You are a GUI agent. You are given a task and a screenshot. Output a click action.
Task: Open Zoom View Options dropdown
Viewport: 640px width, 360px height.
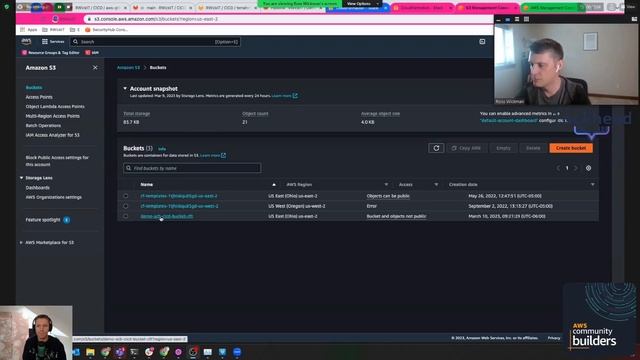click(x=361, y=3)
